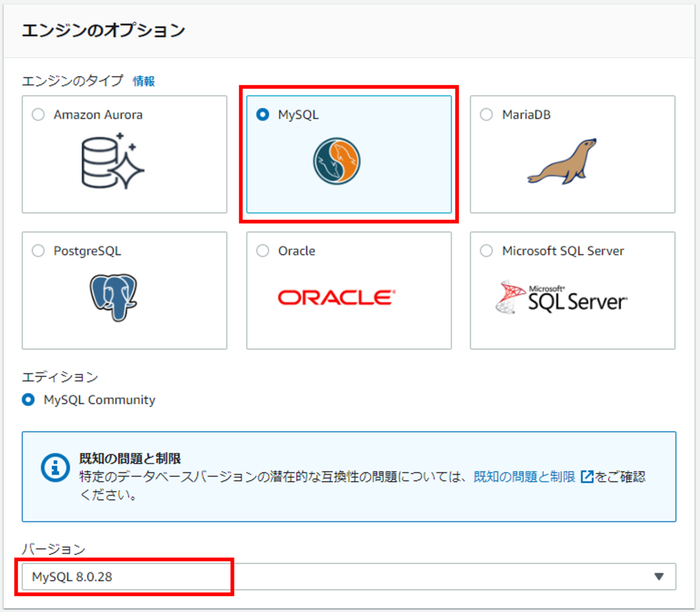Image resolution: width=700 pixels, height=612 pixels.
Task: Click the バージョン label
Action: [54, 549]
